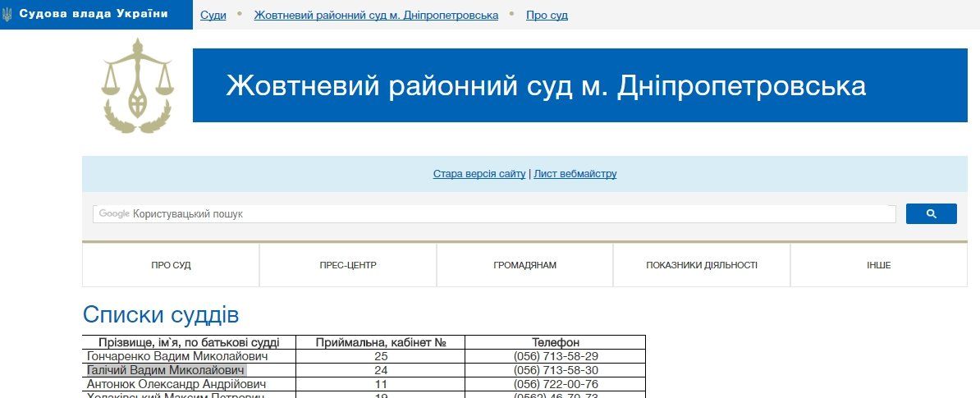Image resolution: width=980 pixels, height=398 pixels.
Task: Click phone number (056) 722-00-76
Action: pyautogui.click(x=556, y=383)
